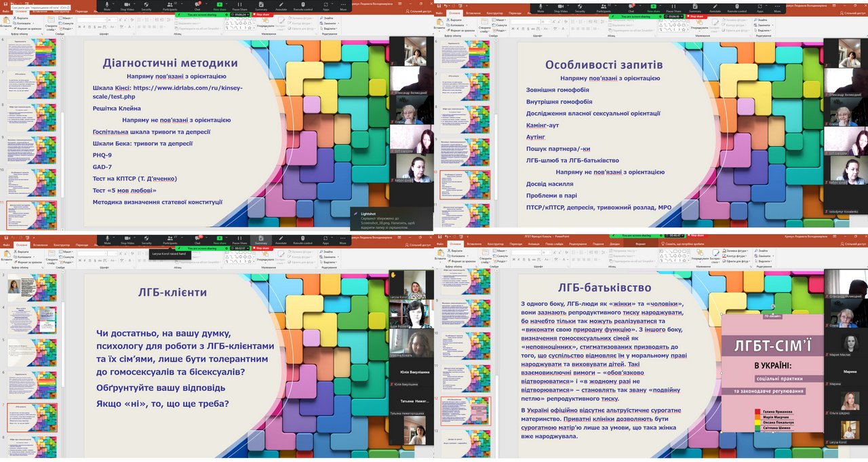Open Chat above the Особливості запитів slide
This screenshot has width=868, height=462.
click(x=631, y=7)
